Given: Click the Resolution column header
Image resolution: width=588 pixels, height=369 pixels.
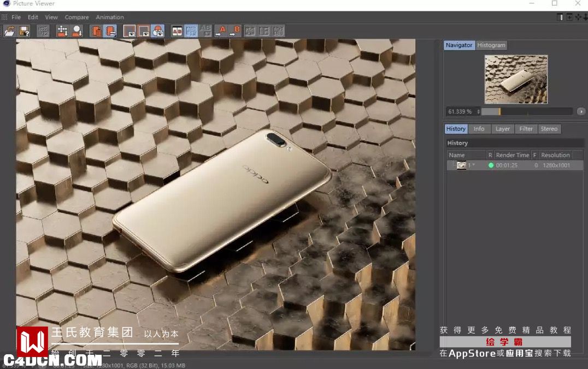Looking at the screenshot, I should pos(555,155).
